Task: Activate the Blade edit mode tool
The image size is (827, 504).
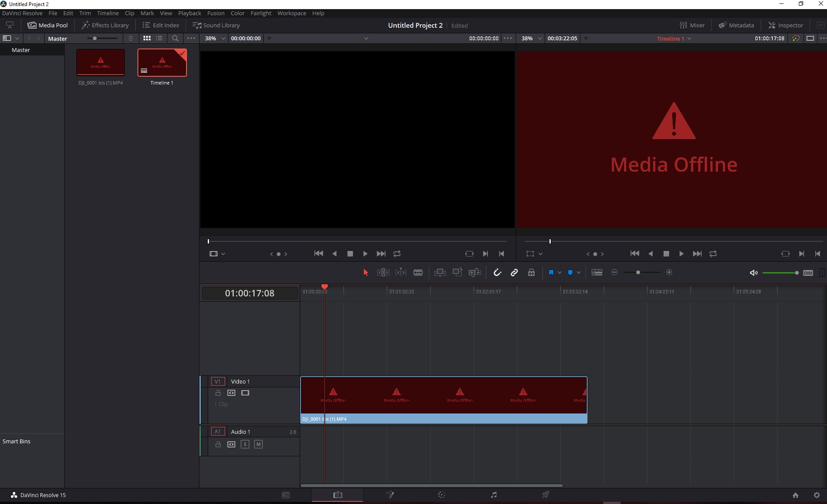Action: point(418,273)
